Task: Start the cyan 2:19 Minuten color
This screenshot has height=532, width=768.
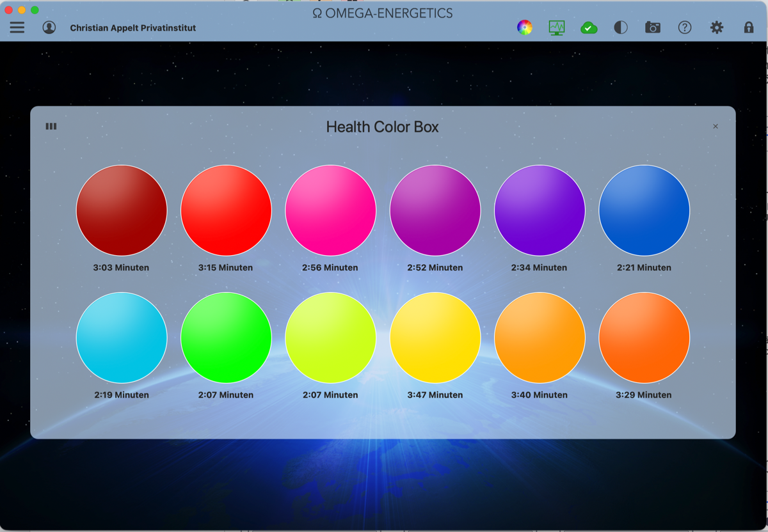Action: tap(122, 338)
